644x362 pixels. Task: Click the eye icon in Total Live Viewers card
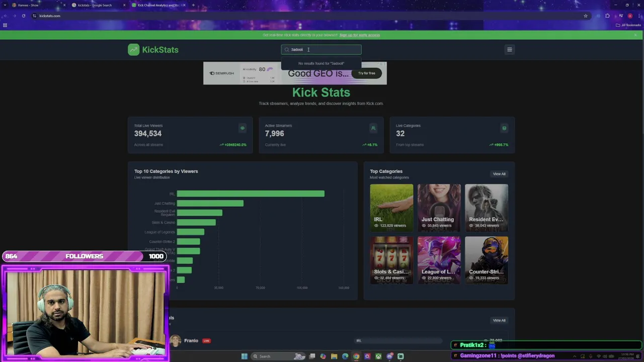click(x=242, y=128)
